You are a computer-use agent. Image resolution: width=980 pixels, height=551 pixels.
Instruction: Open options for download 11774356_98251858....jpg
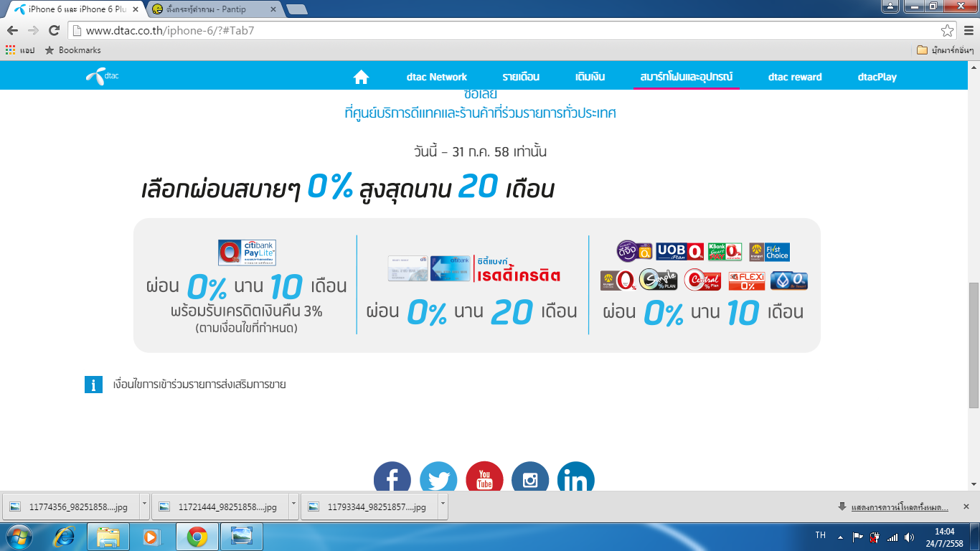144,507
